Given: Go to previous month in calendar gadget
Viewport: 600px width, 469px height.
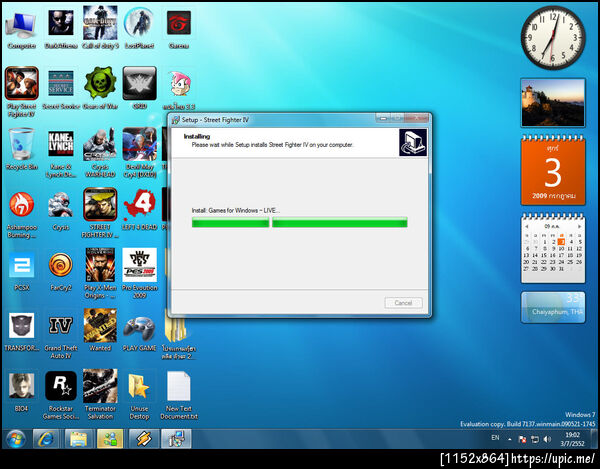Looking at the screenshot, I should tap(527, 226).
